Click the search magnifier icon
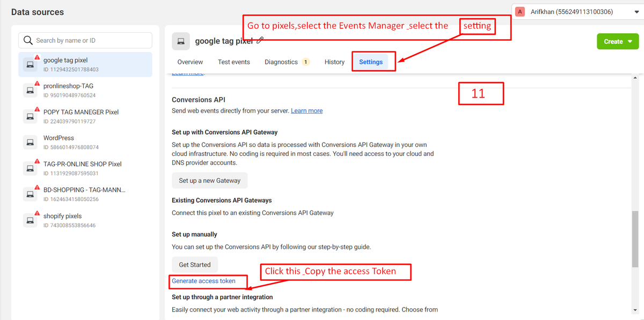This screenshot has width=644, height=320. coord(28,40)
